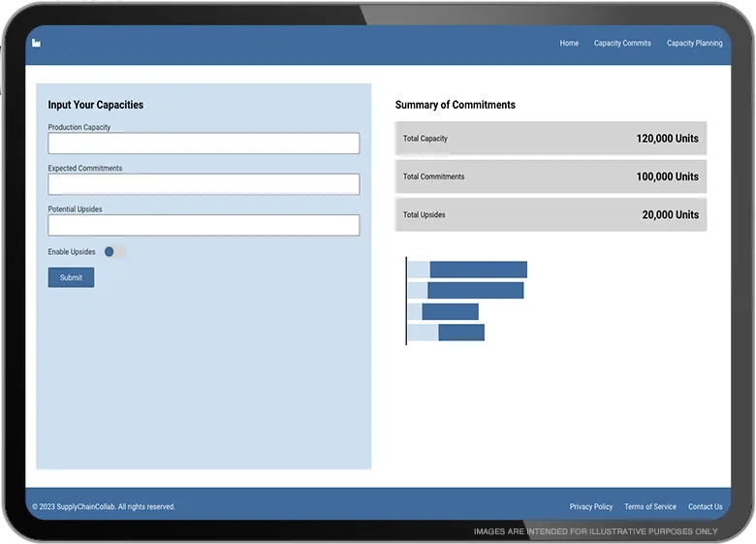Switch to Capacity Planning page
The image size is (756, 544).
(694, 44)
